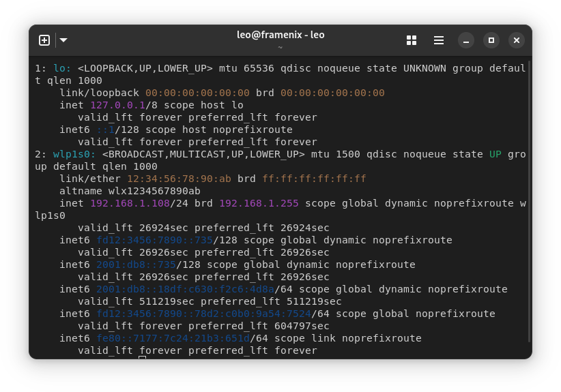
Task: Maximize the terminal window
Action: pyautogui.click(x=491, y=40)
